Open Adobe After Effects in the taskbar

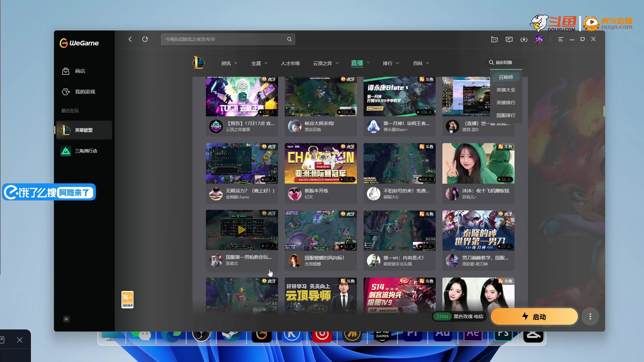473,336
